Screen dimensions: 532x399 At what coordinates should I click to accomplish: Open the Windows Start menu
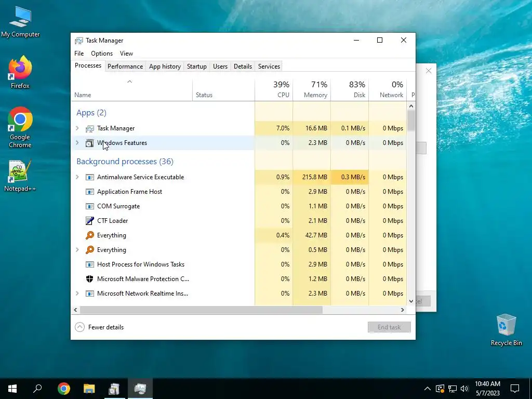12,389
